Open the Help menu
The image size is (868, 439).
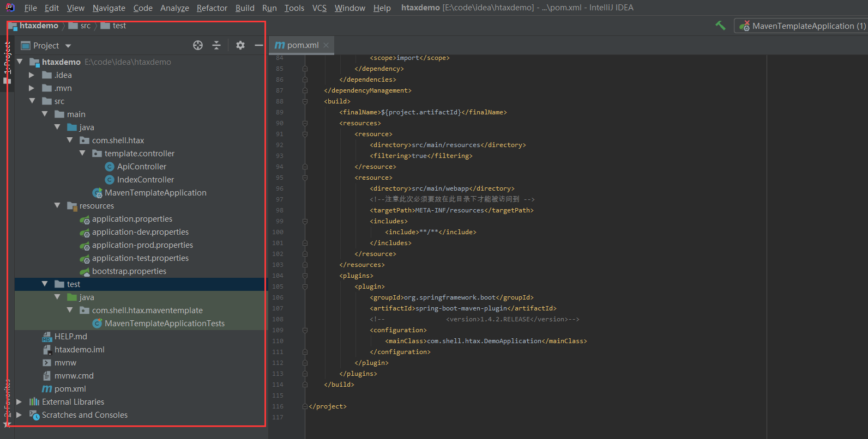tap(382, 8)
